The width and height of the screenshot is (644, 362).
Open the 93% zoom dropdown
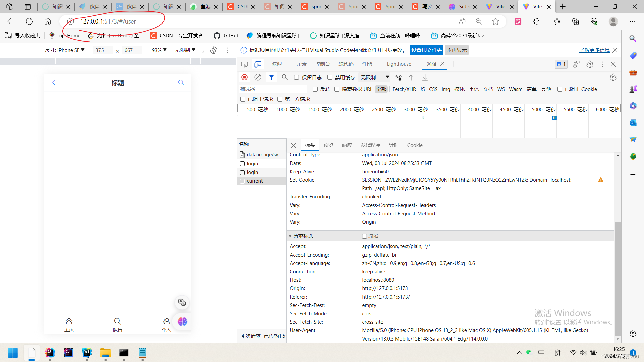click(159, 50)
